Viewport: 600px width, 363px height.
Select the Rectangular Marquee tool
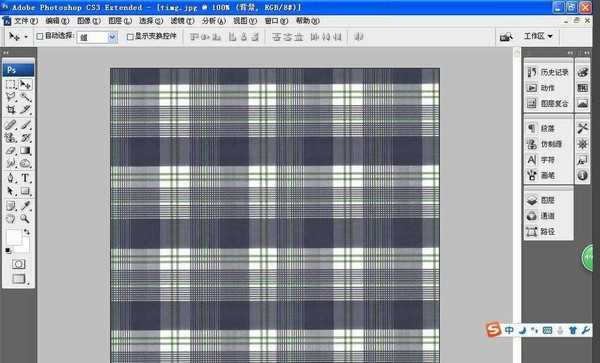(x=11, y=85)
